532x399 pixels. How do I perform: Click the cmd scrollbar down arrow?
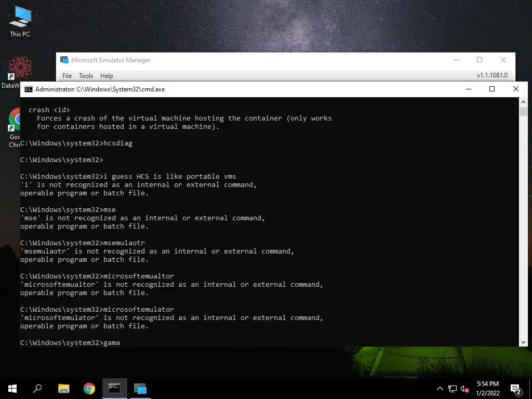click(x=523, y=342)
